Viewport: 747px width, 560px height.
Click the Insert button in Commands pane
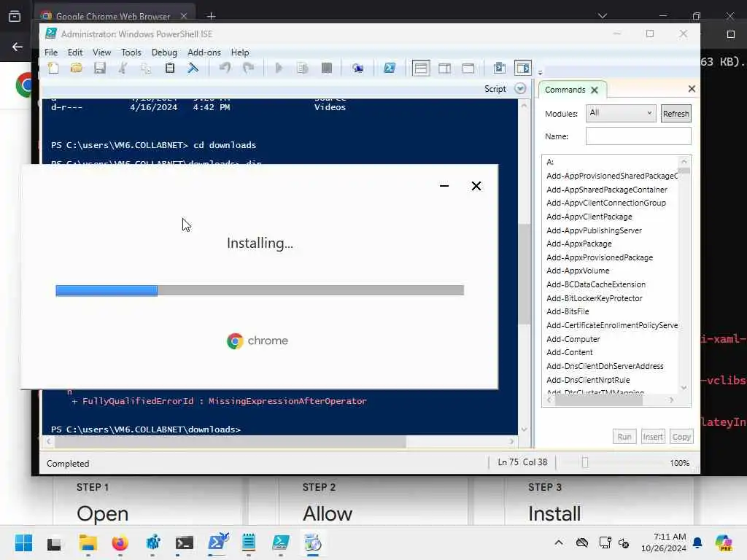coord(653,437)
